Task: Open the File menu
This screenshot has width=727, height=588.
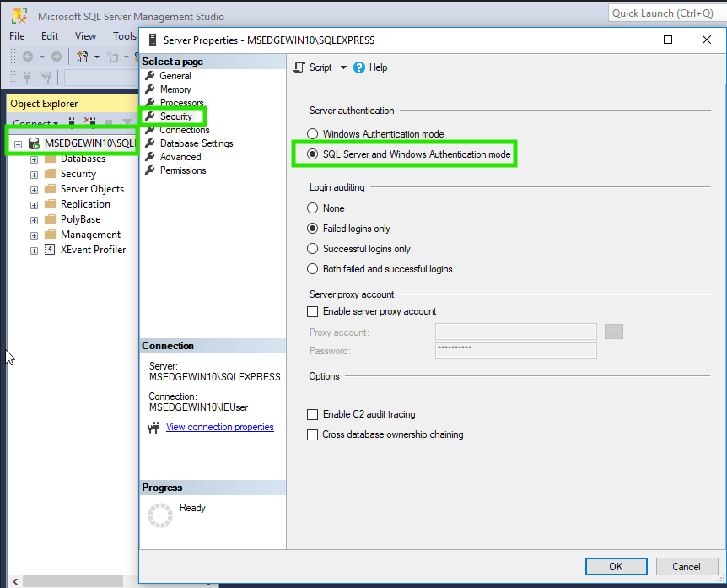Action: click(16, 35)
